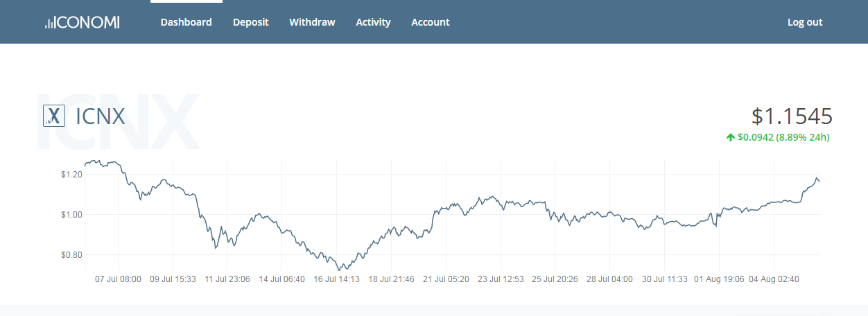Click the green up arrow price indicator
Screen dimensions: 868x316
(730, 137)
